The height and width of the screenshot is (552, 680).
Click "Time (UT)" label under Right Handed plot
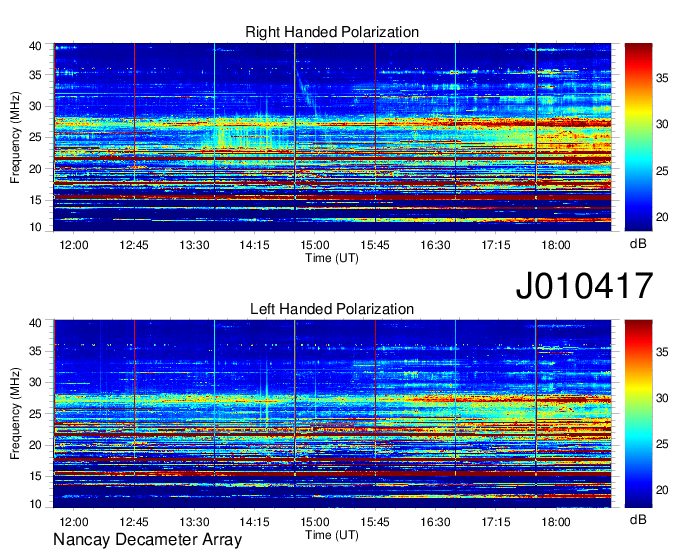(332, 258)
